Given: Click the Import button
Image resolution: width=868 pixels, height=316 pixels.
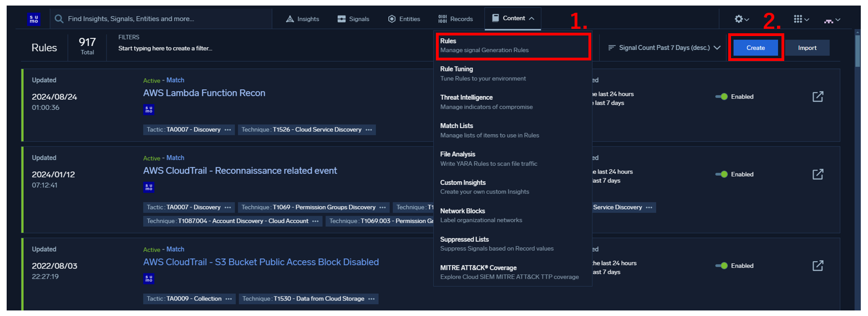Looking at the screenshot, I should [807, 48].
